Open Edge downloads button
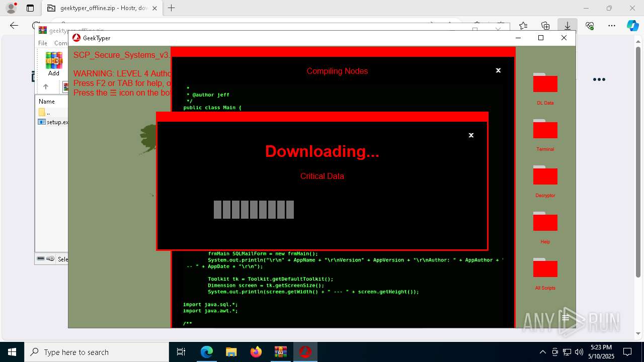 click(567, 26)
